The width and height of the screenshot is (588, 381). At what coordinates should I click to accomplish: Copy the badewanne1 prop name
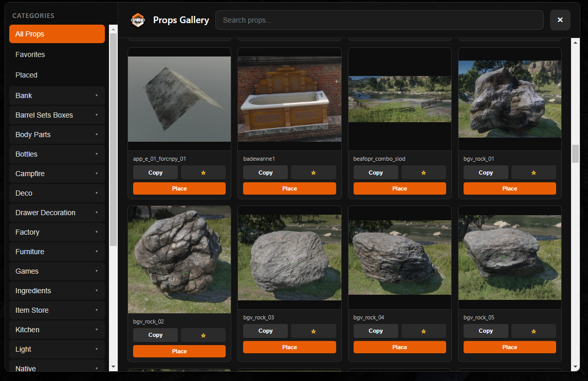tap(266, 173)
